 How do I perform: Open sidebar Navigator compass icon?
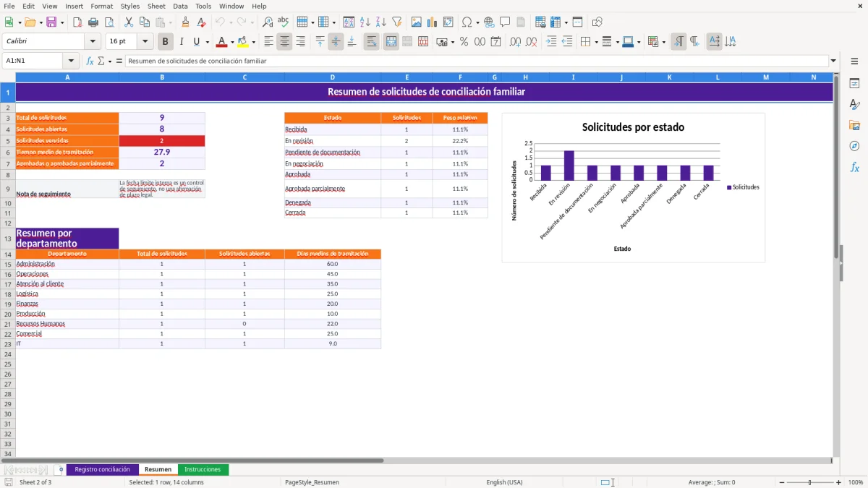pyautogui.click(x=854, y=146)
